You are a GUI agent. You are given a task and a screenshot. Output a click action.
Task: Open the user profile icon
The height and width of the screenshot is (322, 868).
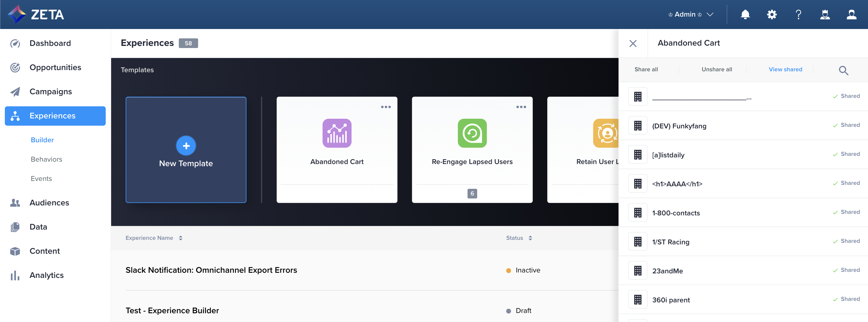pyautogui.click(x=851, y=14)
